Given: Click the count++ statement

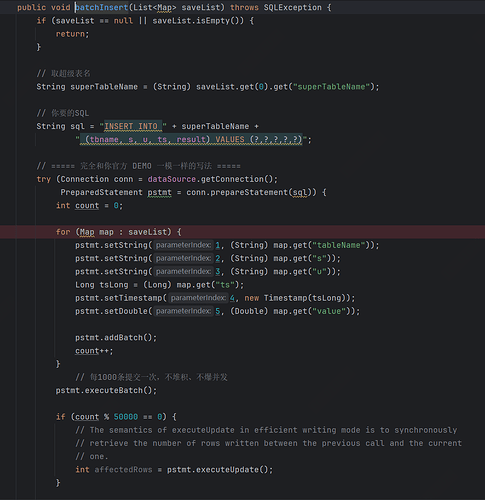Looking at the screenshot, I should 94,351.
